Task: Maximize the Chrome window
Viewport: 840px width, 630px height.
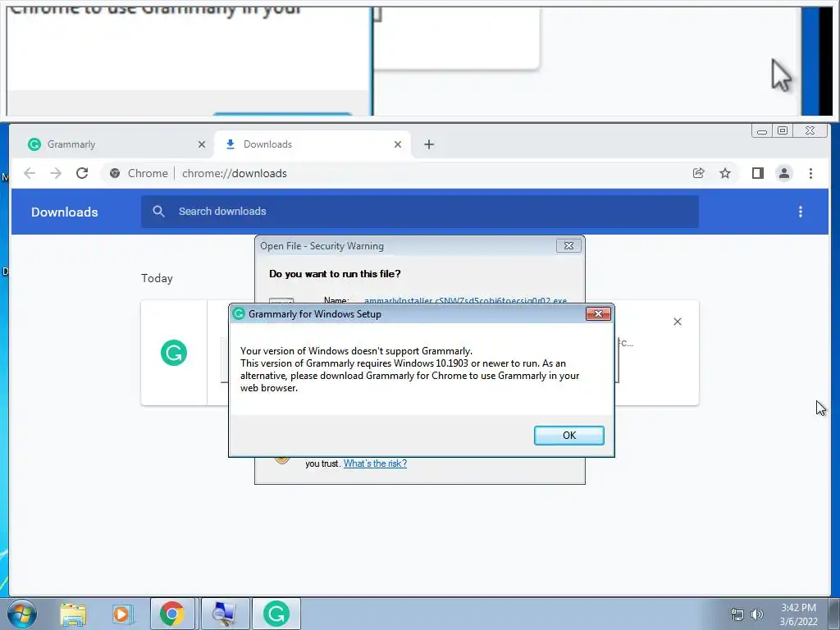Action: pyautogui.click(x=782, y=130)
